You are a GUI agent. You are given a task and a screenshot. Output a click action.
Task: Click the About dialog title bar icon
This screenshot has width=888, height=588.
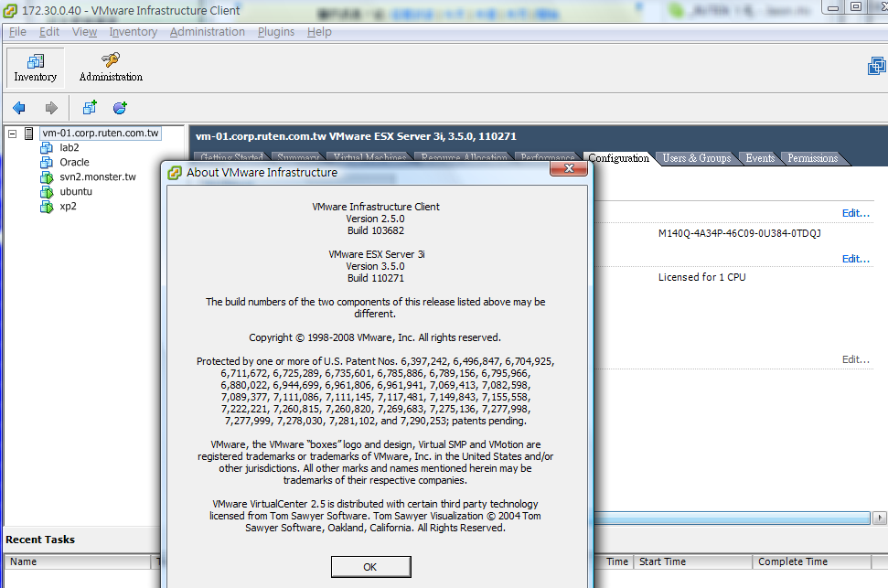175,173
